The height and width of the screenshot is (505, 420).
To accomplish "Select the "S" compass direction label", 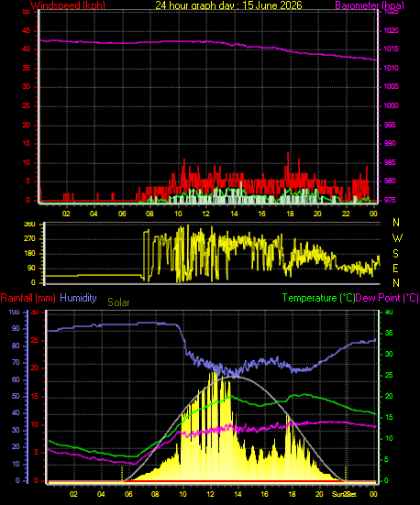I will click(x=395, y=254).
